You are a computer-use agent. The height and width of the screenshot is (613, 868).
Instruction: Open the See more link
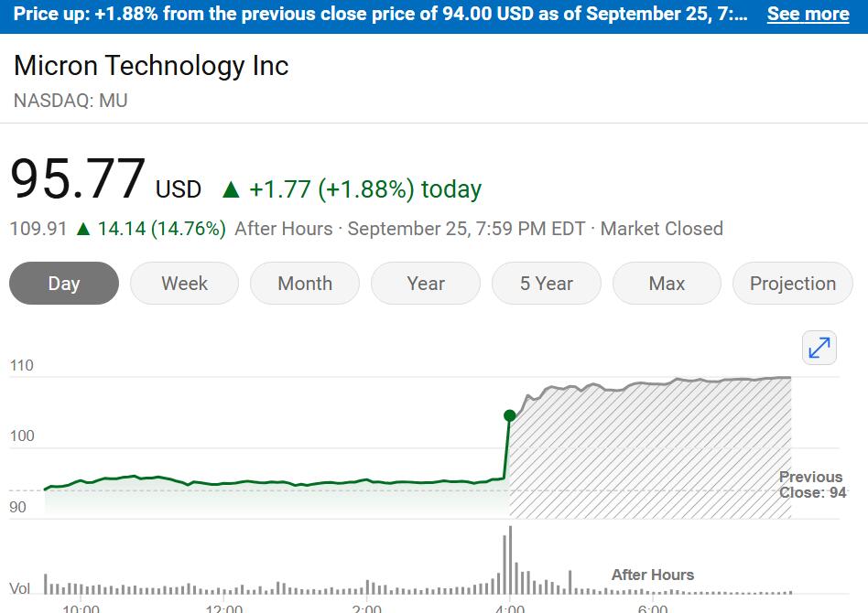click(808, 14)
